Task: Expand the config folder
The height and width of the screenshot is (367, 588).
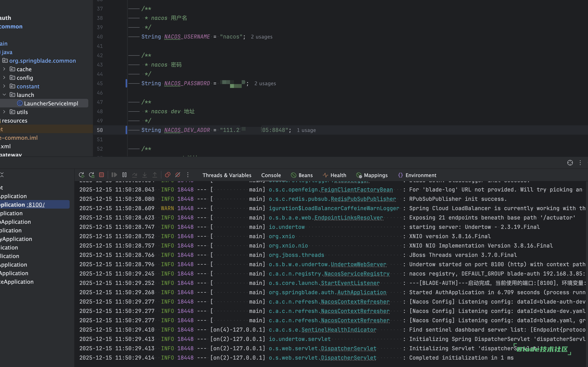Action: (x=4, y=78)
